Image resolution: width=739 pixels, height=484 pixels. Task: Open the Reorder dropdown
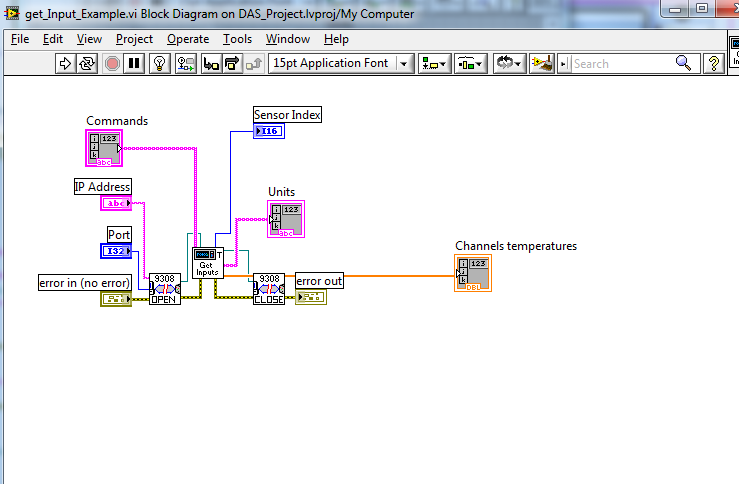point(511,63)
